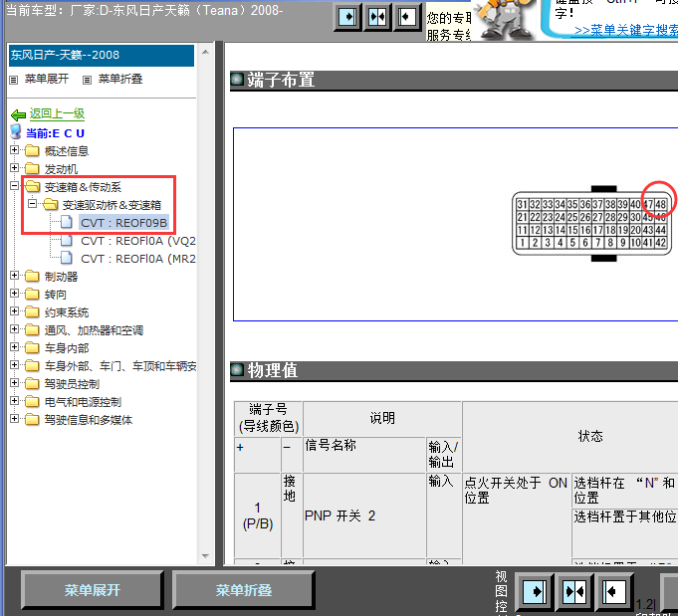The width and height of the screenshot is (678, 616).
Task: Click the mechanic mascot image
Action: click(x=505, y=20)
